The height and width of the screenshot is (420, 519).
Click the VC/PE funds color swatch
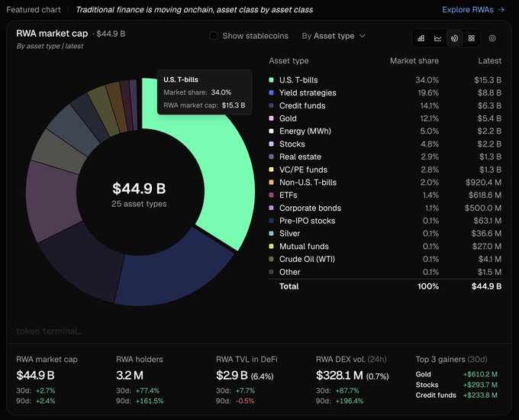[272, 170]
